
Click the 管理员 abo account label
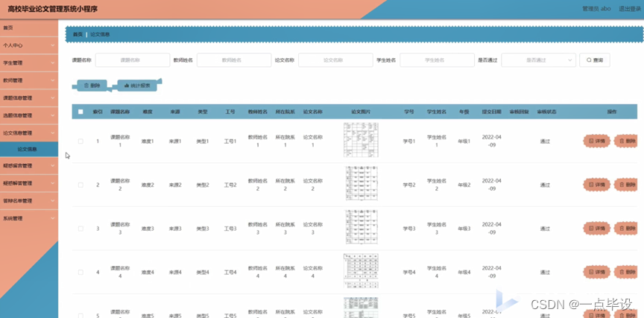pyautogui.click(x=596, y=9)
